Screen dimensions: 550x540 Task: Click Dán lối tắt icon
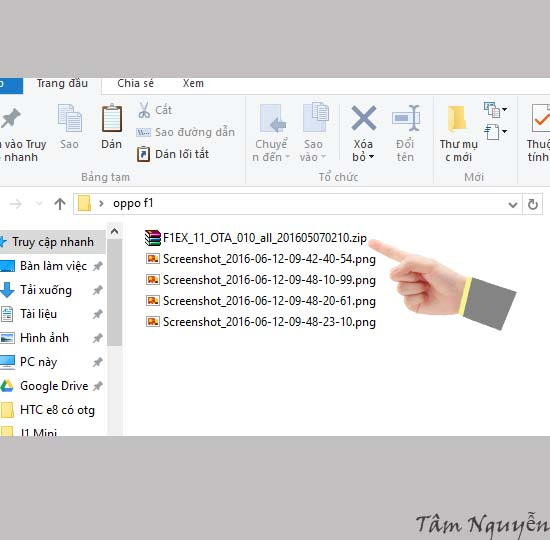tap(143, 154)
